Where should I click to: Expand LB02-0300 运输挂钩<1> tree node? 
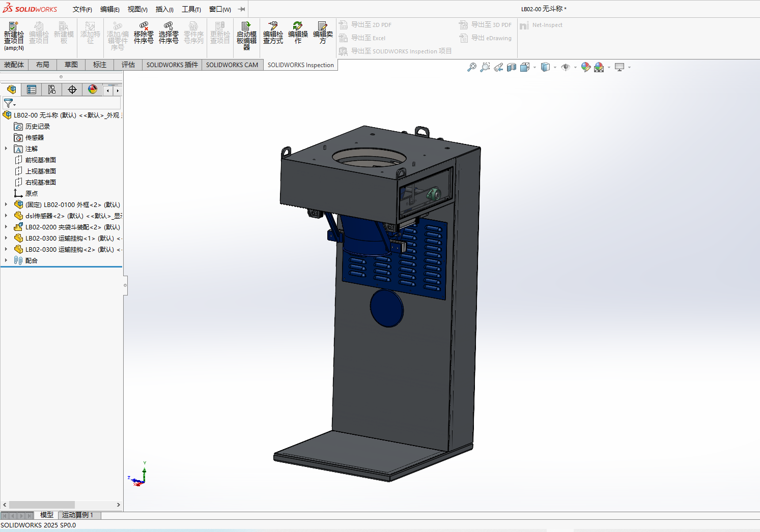tap(6, 238)
